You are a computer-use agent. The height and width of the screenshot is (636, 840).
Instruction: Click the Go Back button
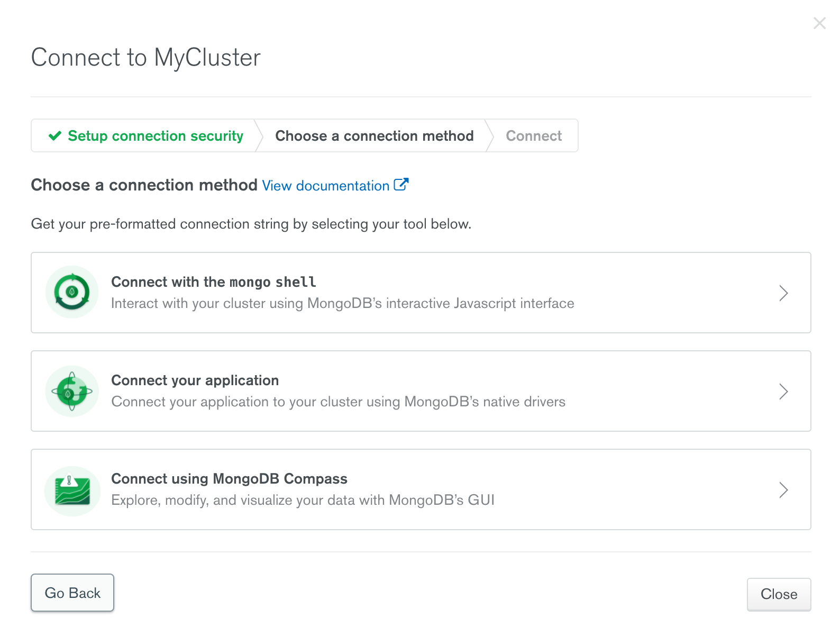click(72, 593)
